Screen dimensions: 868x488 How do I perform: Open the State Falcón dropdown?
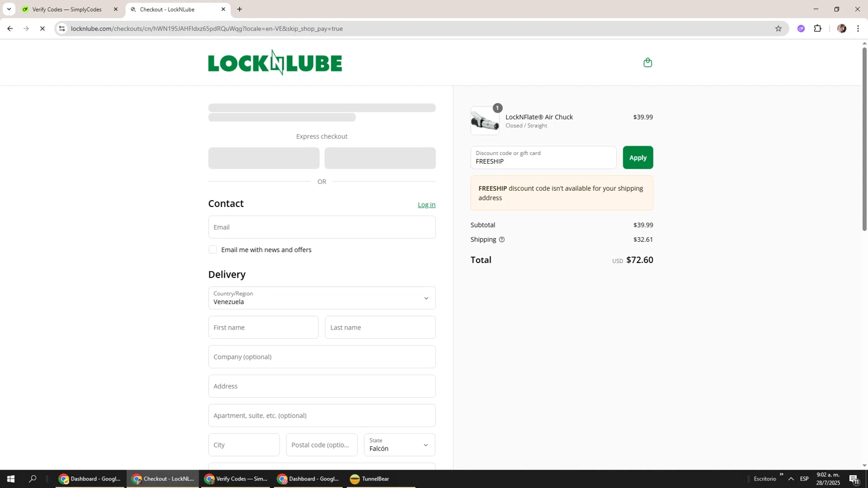coord(399,445)
